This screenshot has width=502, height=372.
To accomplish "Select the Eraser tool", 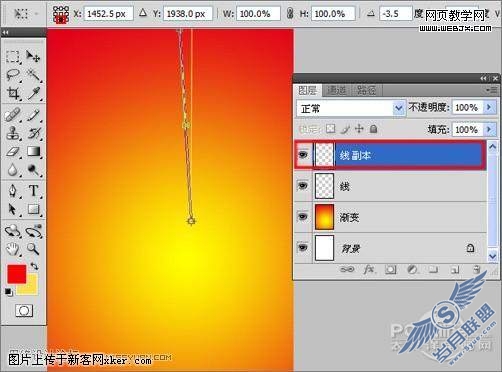I will point(13,152).
